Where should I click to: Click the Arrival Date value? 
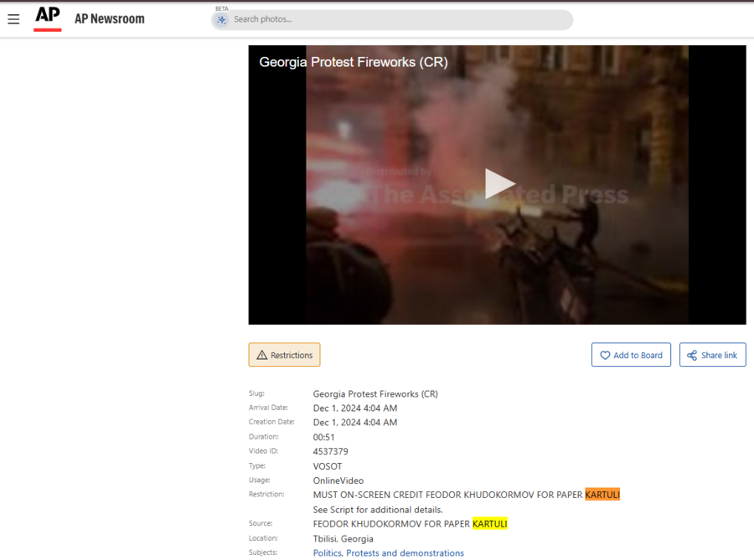coord(355,408)
